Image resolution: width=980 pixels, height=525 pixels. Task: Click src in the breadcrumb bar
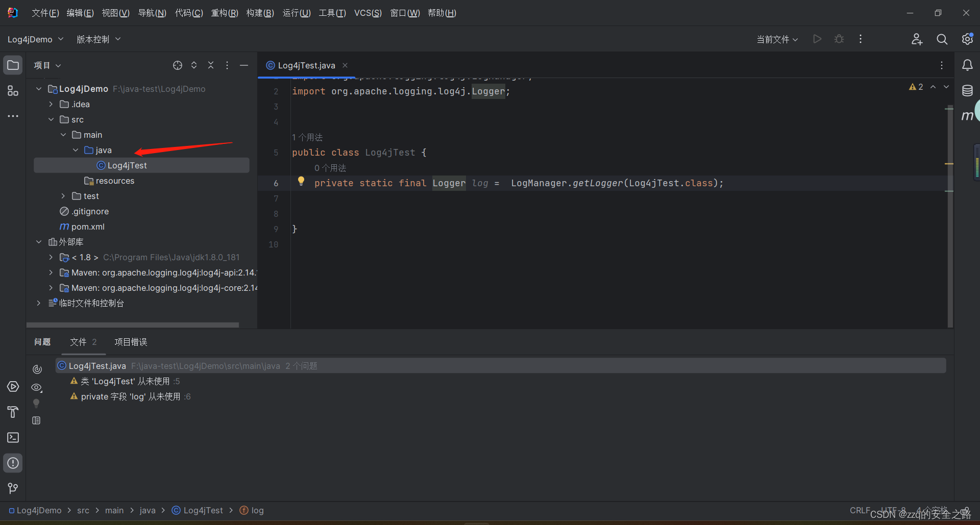coord(83,510)
